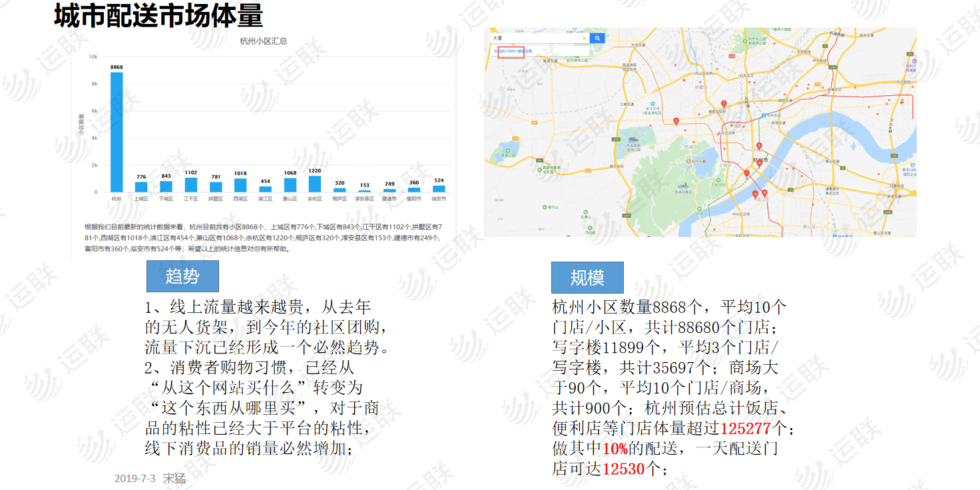The height and width of the screenshot is (490, 980).
Task: Click the 趋势 blue label box
Action: [x=182, y=276]
